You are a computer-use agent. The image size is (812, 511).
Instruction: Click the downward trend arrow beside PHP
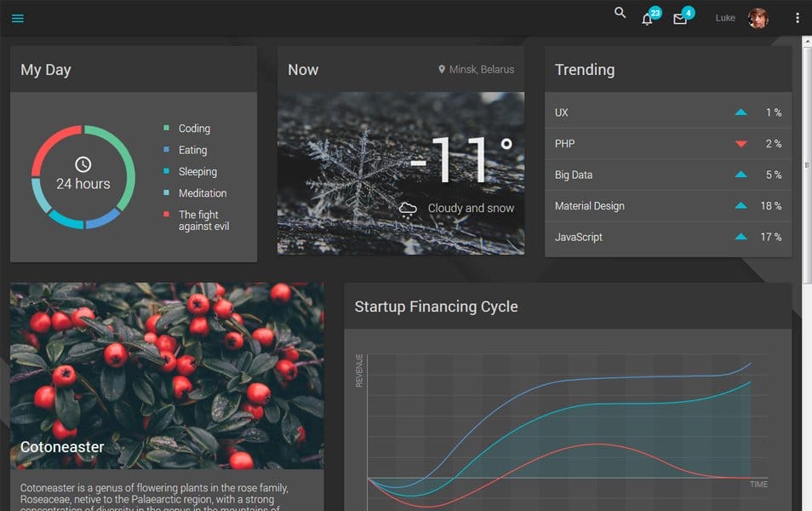741,143
